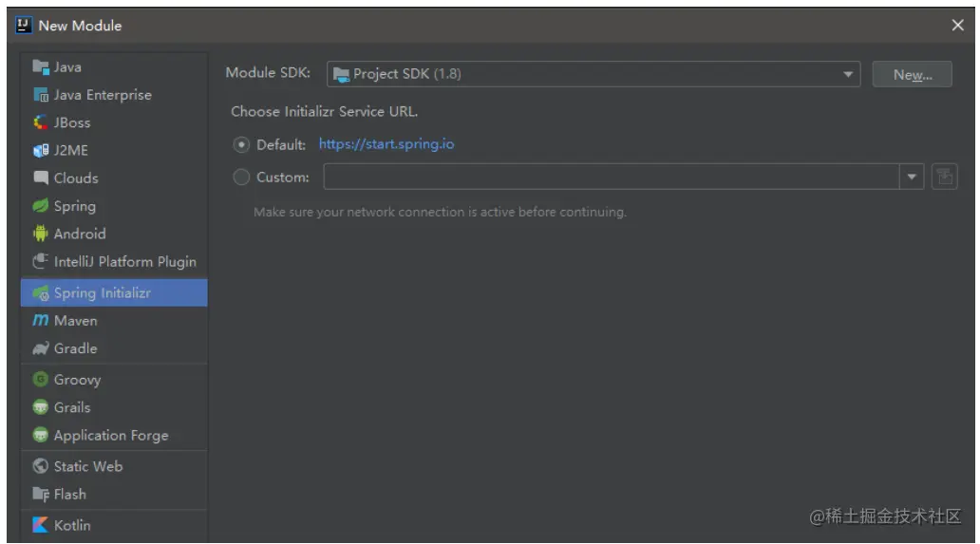Select the Application Forge entry
The height and width of the screenshot is (544, 980).
(x=114, y=436)
